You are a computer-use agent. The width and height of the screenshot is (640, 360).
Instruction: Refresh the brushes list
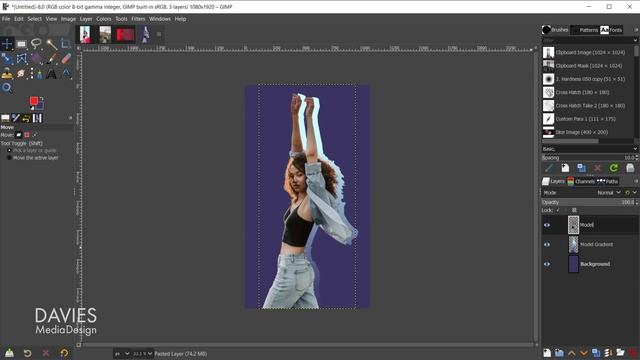tap(613, 168)
